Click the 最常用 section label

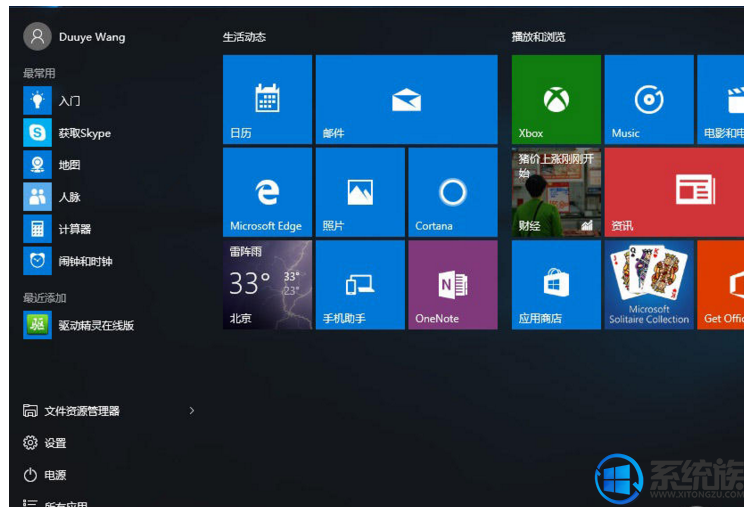[39, 73]
